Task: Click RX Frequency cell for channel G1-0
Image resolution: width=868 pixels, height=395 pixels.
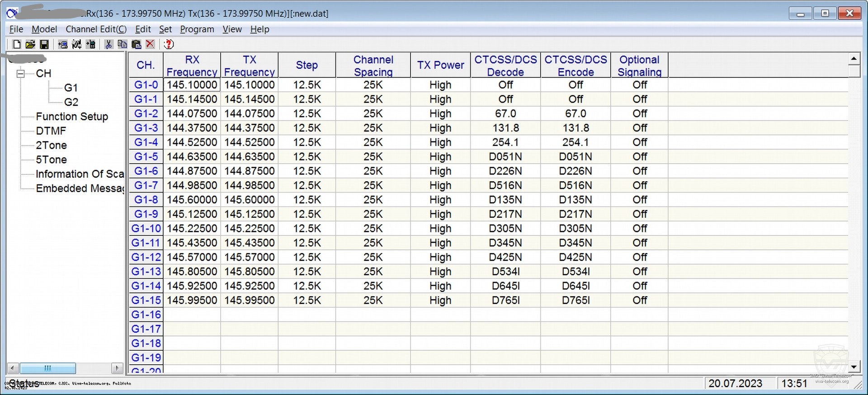Action: coord(192,85)
